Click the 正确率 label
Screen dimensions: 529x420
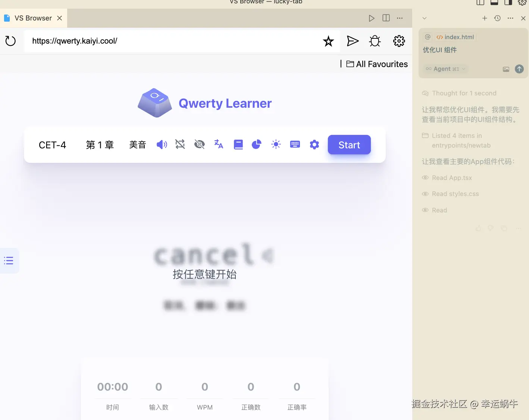(x=297, y=407)
